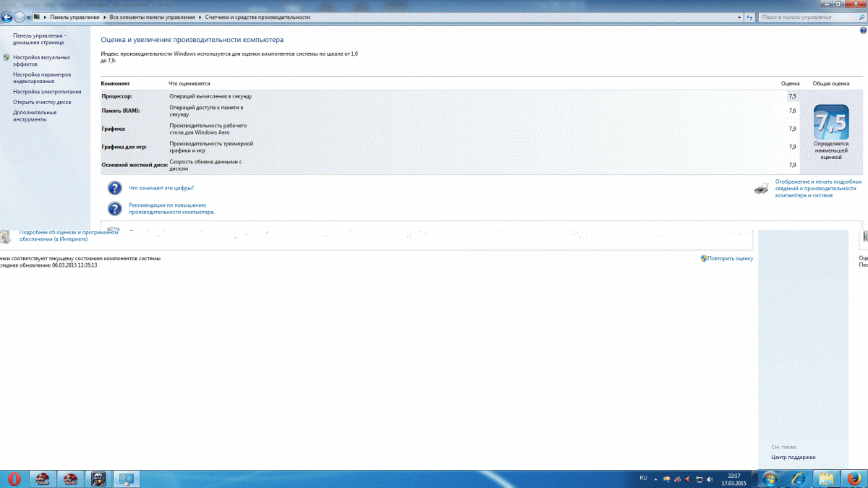Select 'Панель управления' breadcrumb segment
The image size is (868, 488).
pyautogui.click(x=75, y=17)
